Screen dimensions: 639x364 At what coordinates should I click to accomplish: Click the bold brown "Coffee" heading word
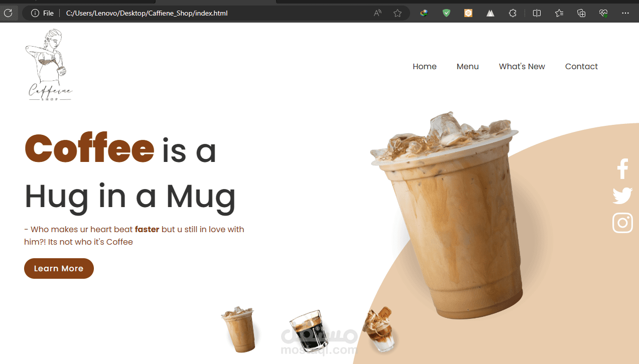(x=89, y=149)
